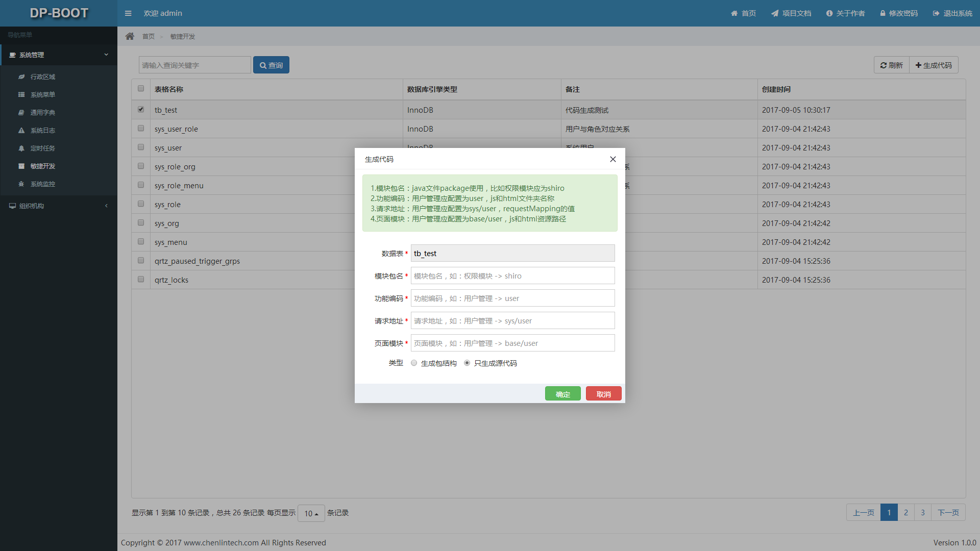
Task: Select the 生成包结构 radio option
Action: [x=414, y=363]
